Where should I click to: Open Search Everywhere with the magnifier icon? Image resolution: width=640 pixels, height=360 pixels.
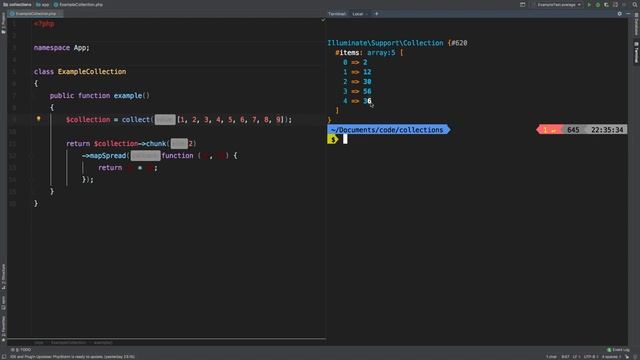635,5
